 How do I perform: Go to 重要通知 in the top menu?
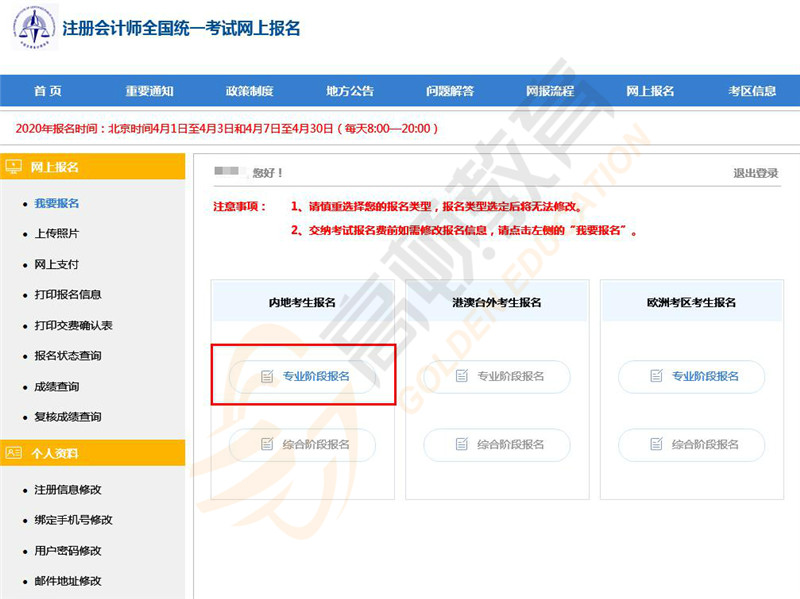[149, 91]
